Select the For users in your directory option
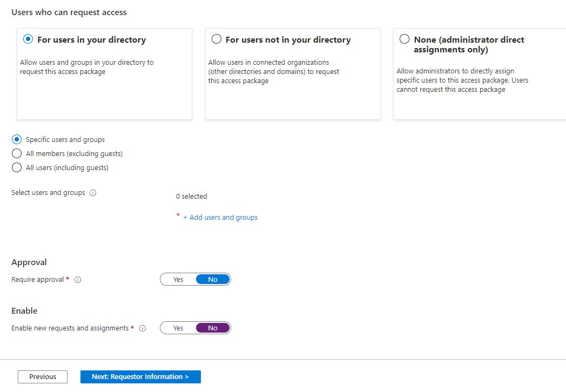Viewport: 566px width, 392px height. click(28, 39)
